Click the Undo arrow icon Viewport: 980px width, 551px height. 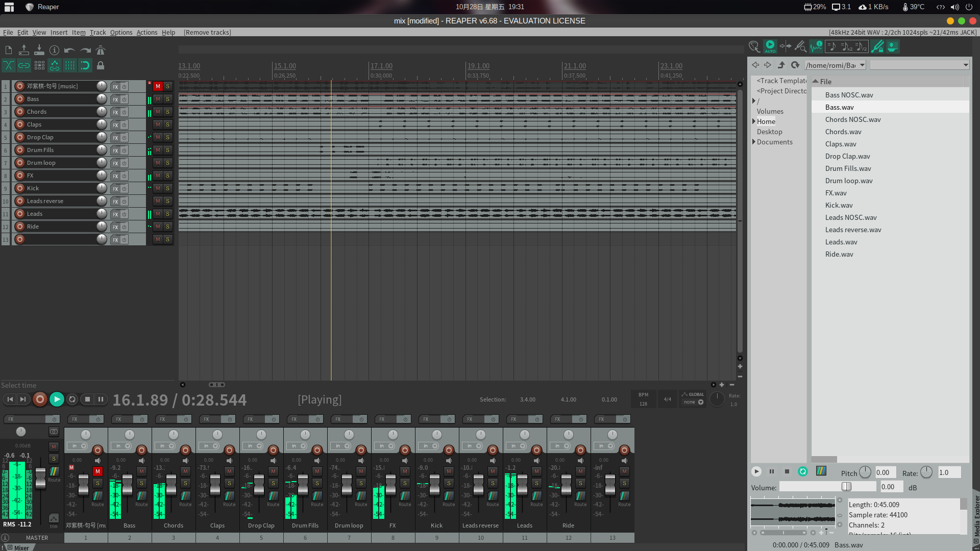click(x=70, y=50)
